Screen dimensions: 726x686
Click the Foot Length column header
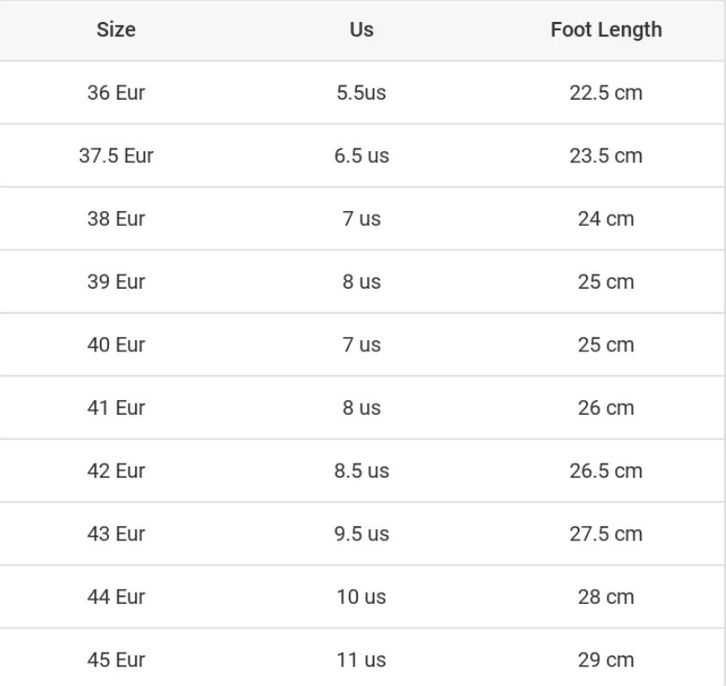606,30
